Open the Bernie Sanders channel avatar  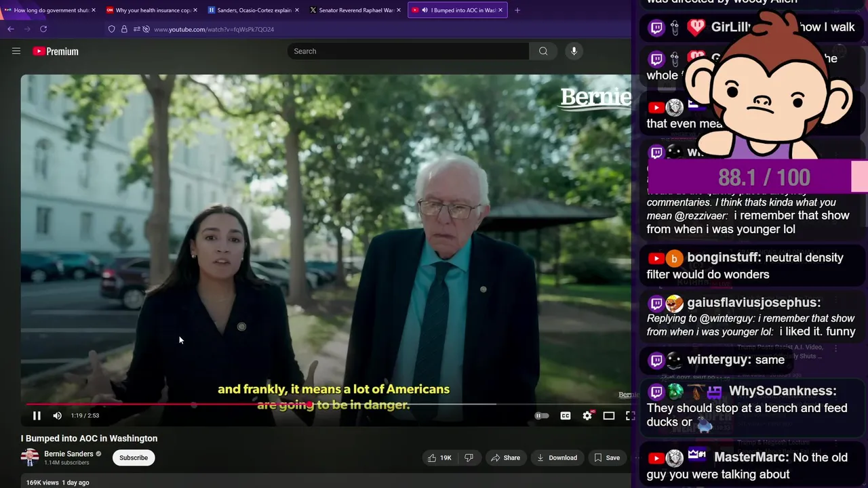click(x=30, y=457)
